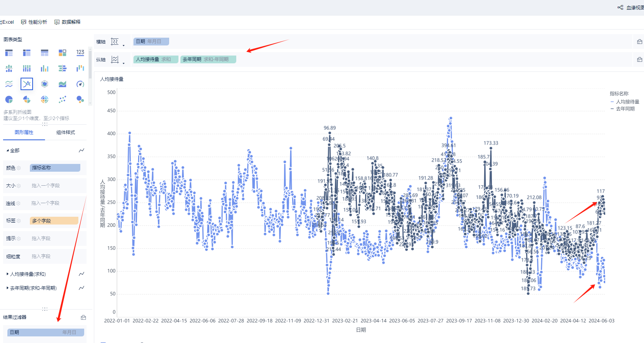
Task: Click the 人均接待量 chart title
Action: 112,79
